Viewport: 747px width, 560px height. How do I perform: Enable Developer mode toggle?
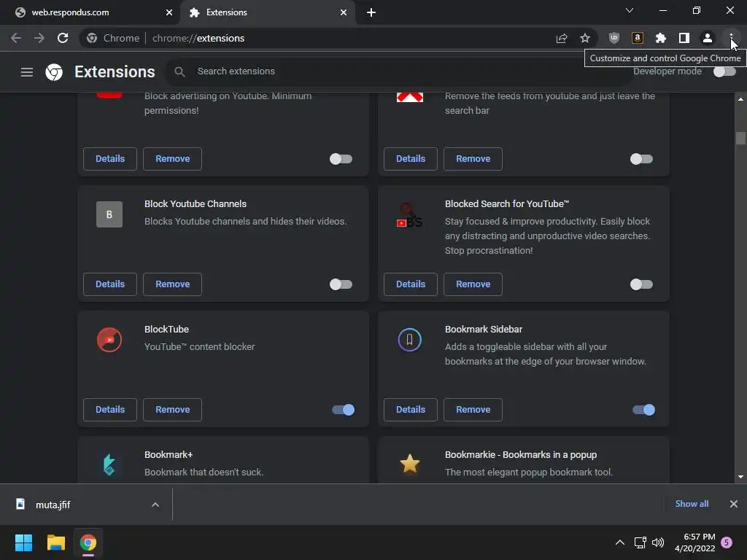(724, 71)
